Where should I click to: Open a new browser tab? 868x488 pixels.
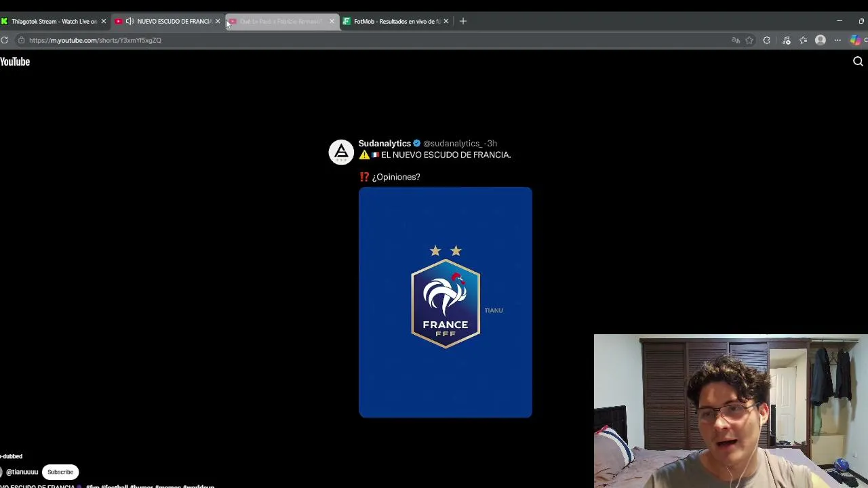pyautogui.click(x=463, y=21)
